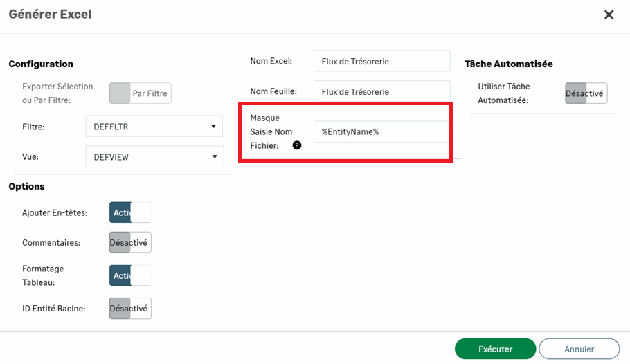Cancel with the Annuler button

coord(579,349)
